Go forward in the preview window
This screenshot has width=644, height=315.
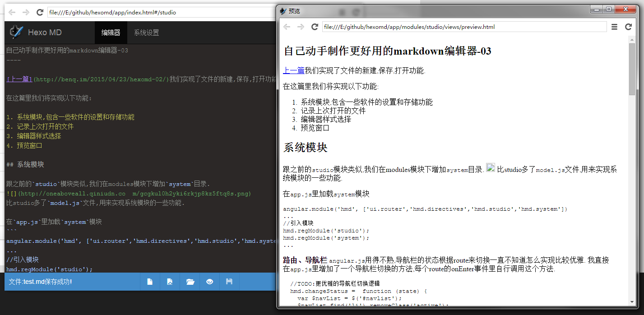301,27
